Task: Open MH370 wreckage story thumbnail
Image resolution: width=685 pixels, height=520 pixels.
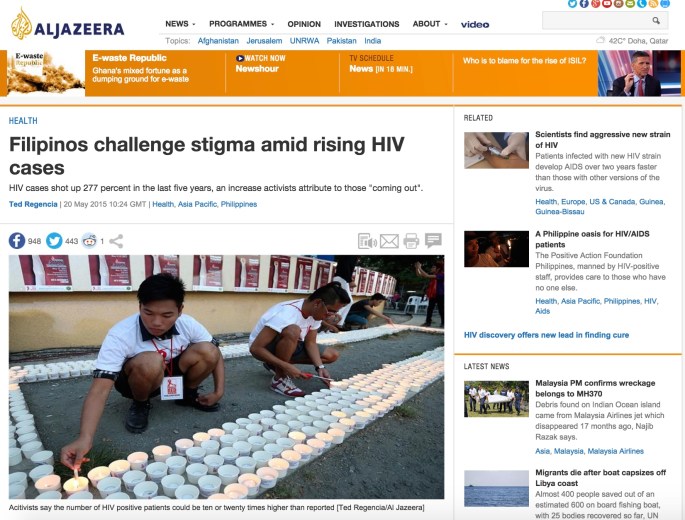Action: [496, 399]
